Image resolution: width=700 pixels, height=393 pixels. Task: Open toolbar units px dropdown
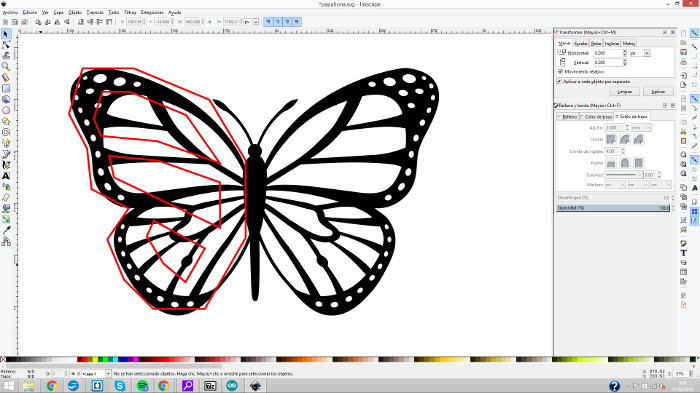click(251, 21)
